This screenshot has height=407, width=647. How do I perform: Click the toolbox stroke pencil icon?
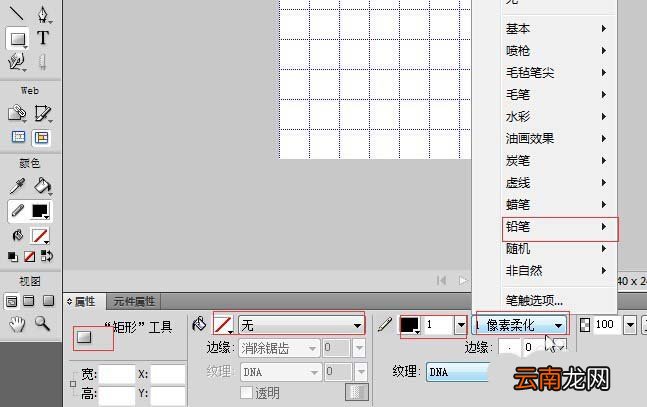pos(17,211)
